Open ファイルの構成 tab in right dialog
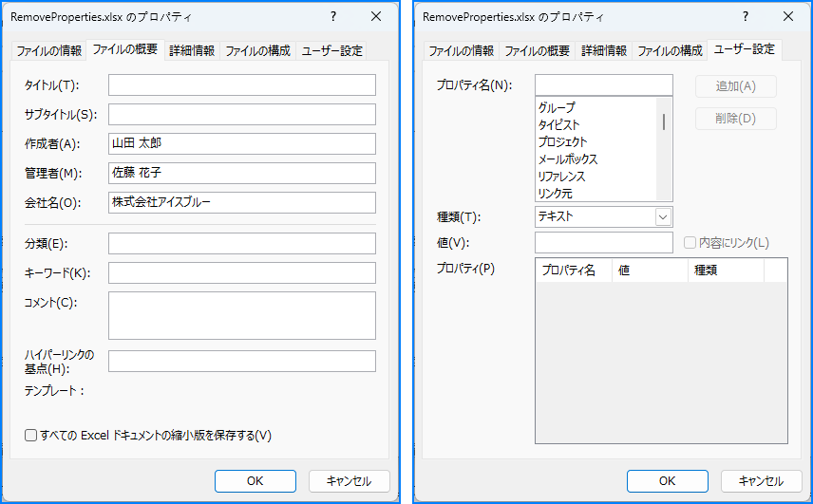 [670, 51]
